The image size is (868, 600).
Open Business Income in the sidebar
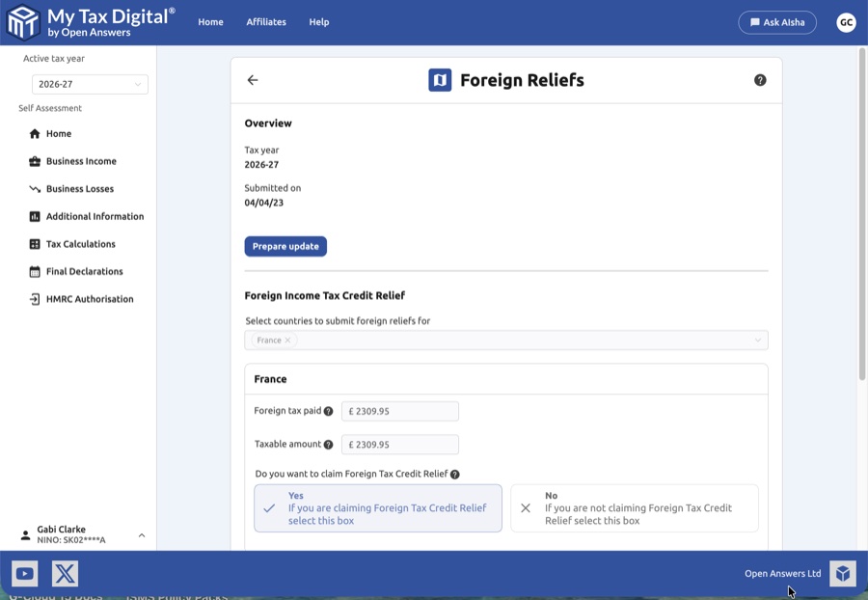pyautogui.click(x=81, y=162)
